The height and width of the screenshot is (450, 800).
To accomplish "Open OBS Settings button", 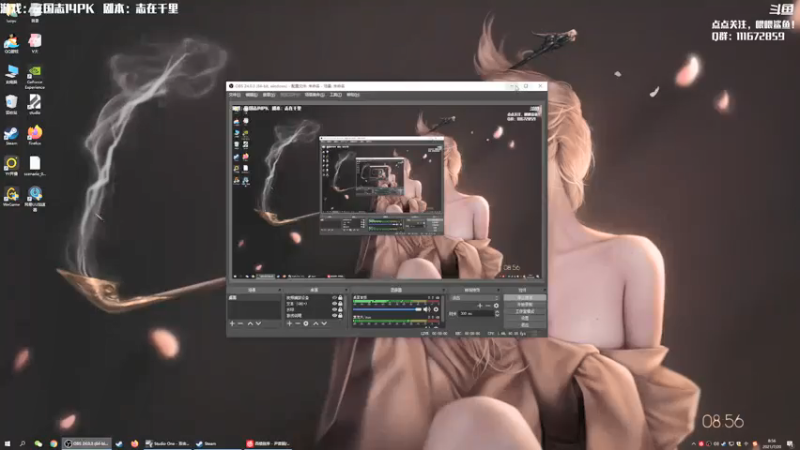I will click(524, 318).
